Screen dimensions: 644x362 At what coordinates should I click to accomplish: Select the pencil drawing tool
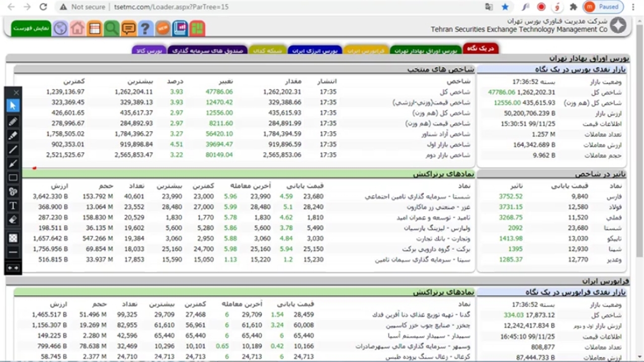(13, 121)
